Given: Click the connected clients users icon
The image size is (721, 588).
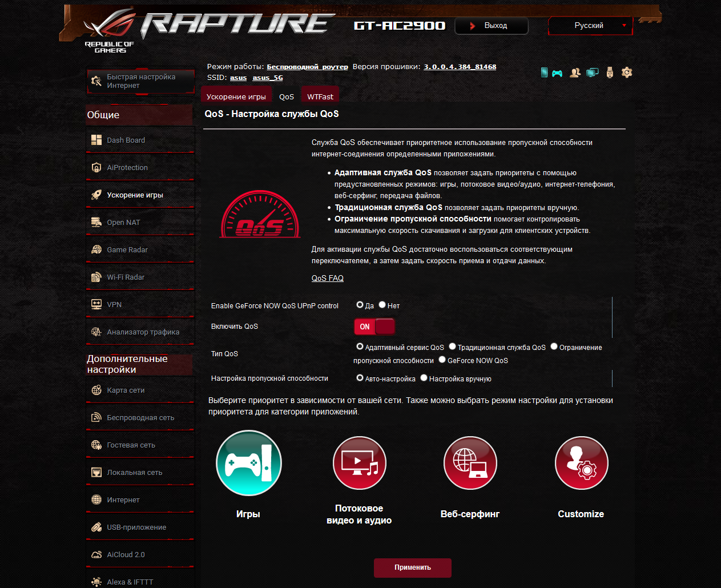Looking at the screenshot, I should 575,73.
